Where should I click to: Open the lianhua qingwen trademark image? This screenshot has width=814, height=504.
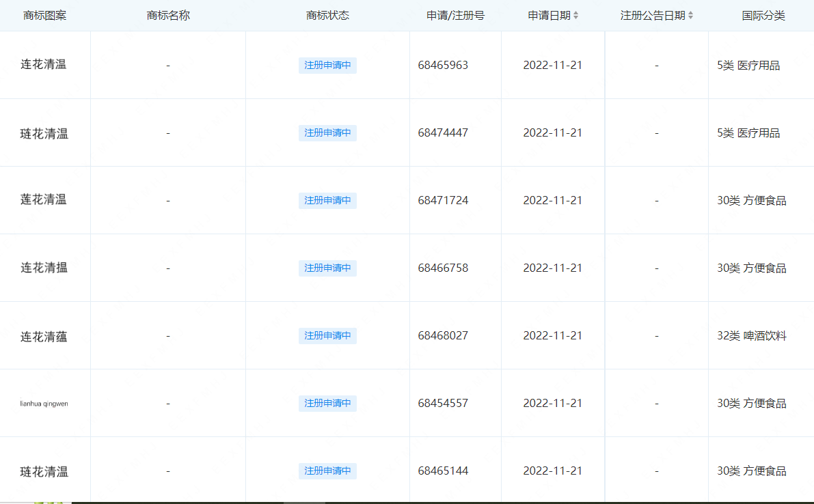click(44, 404)
